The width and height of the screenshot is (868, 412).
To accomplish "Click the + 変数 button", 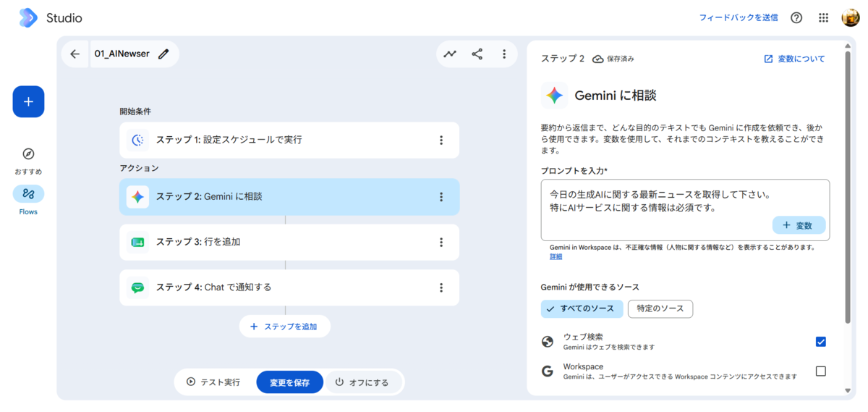I will 799,225.
